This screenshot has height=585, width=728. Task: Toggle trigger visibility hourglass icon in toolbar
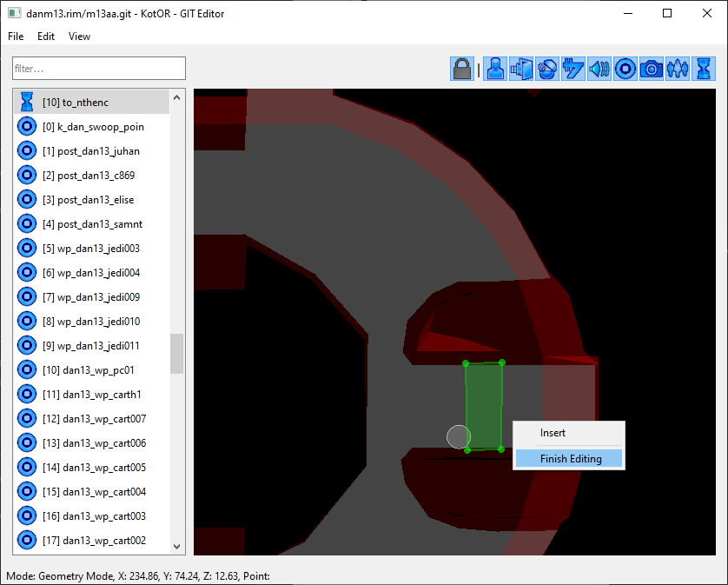(x=704, y=69)
